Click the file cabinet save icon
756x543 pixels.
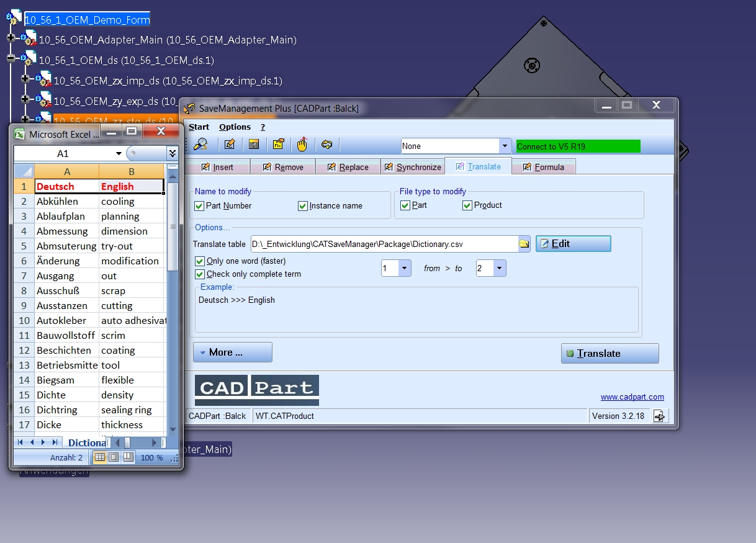pyautogui.click(x=254, y=145)
